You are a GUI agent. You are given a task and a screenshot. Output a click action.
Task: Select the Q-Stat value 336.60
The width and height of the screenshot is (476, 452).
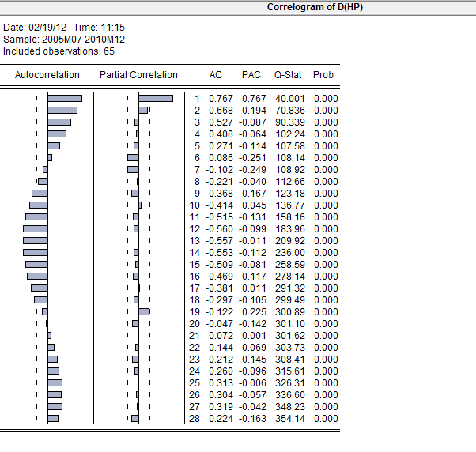pyautogui.click(x=290, y=394)
